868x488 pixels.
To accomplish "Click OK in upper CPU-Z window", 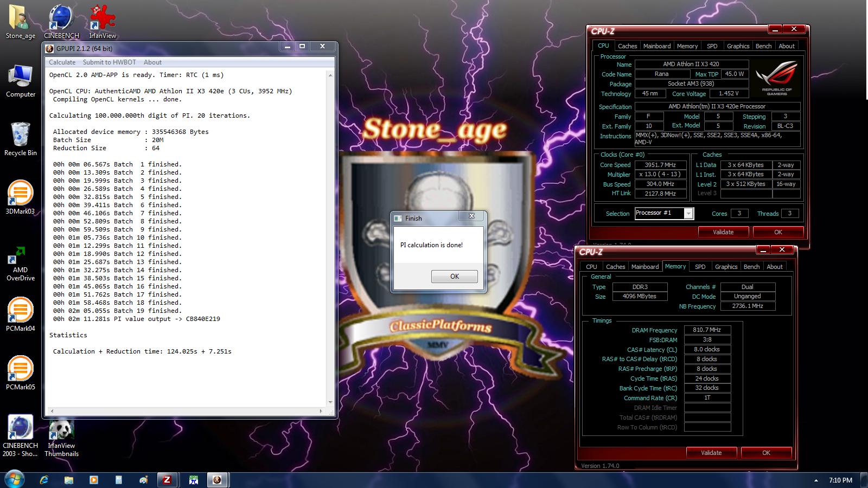I will pos(778,232).
